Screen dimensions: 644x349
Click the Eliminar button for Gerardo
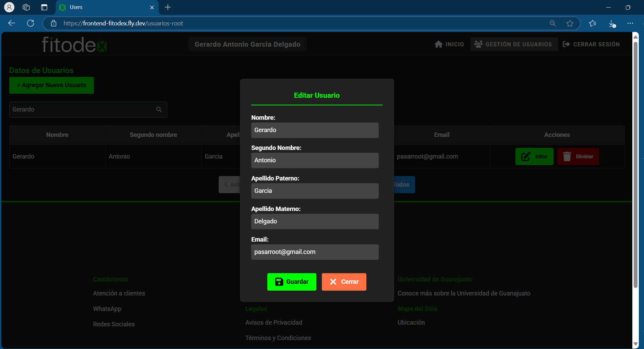click(578, 156)
